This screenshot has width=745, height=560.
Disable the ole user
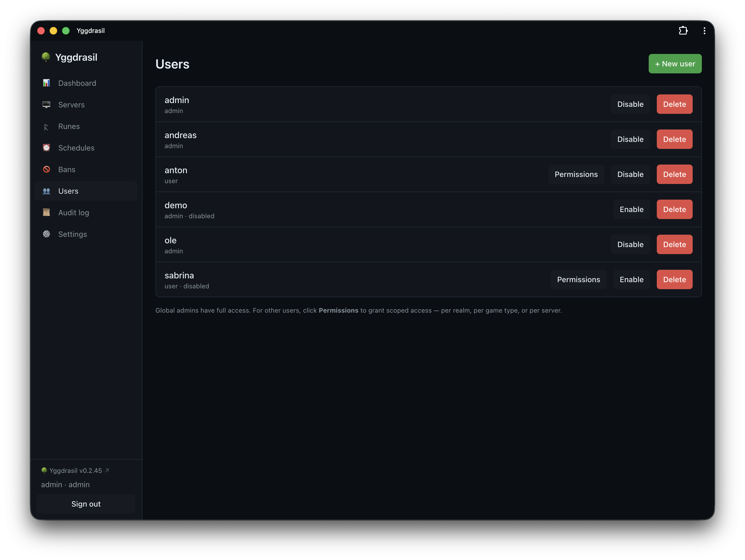[630, 244]
